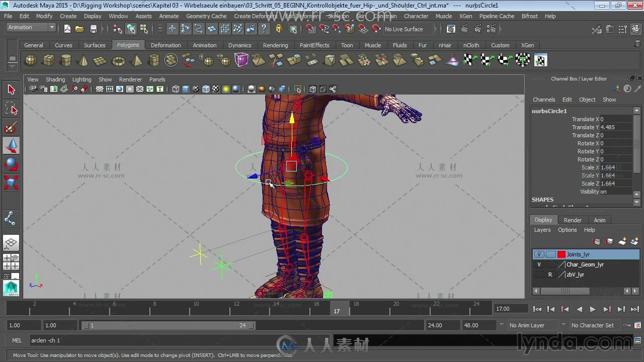Switch to the Deformation shelf tab
Image resolution: width=644 pixels, height=362 pixels.
click(x=166, y=45)
